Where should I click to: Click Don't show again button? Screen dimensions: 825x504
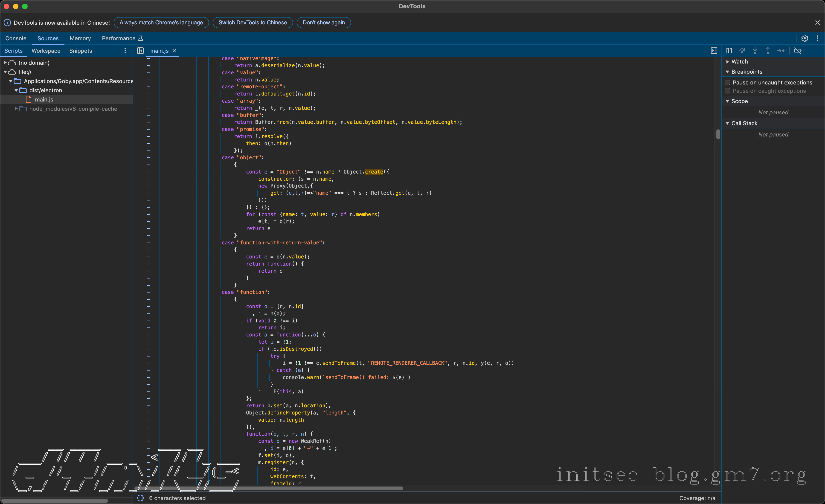[x=323, y=22]
